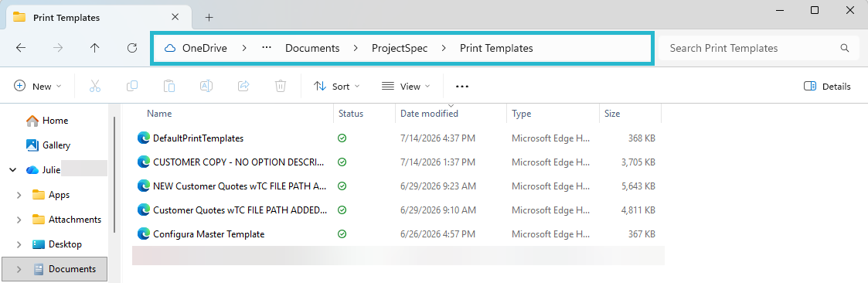Open the View dropdown menu
This screenshot has height=283, width=868.
(x=406, y=87)
